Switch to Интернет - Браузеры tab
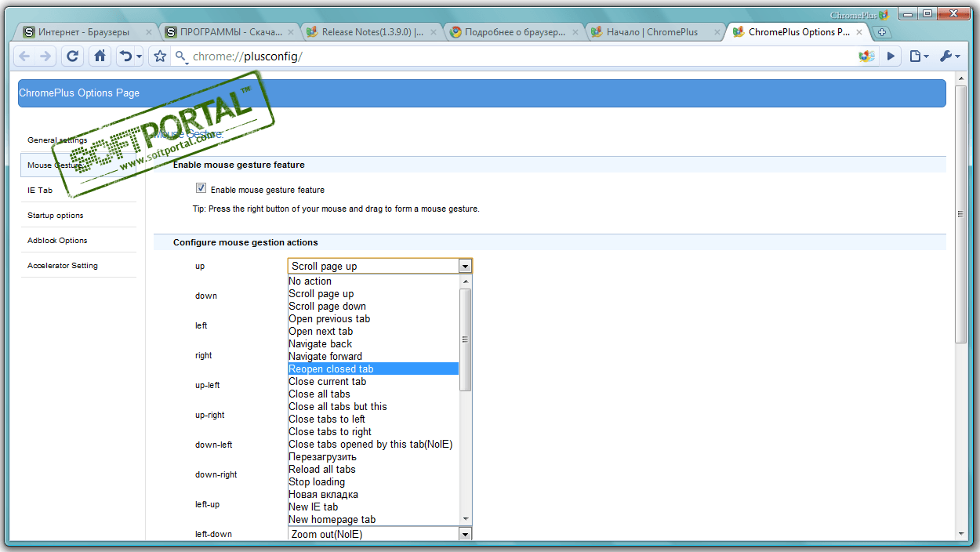Screen dimensions: 980x552 [87, 32]
